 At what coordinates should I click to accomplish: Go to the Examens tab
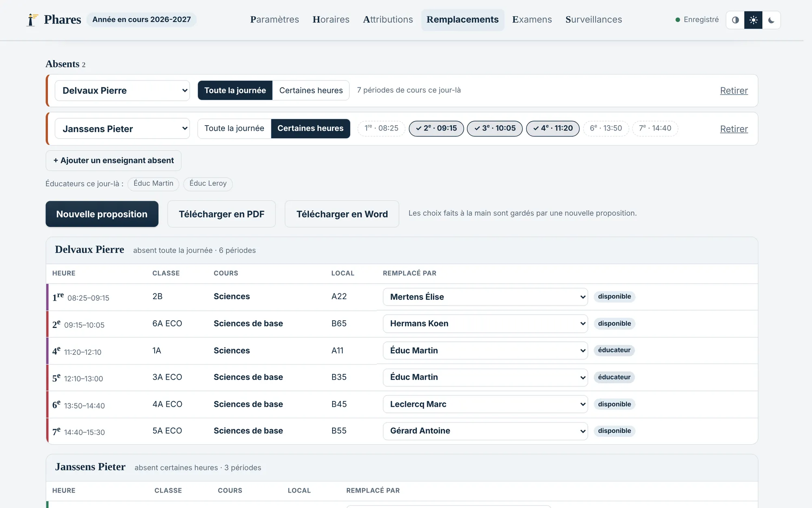[532, 20]
